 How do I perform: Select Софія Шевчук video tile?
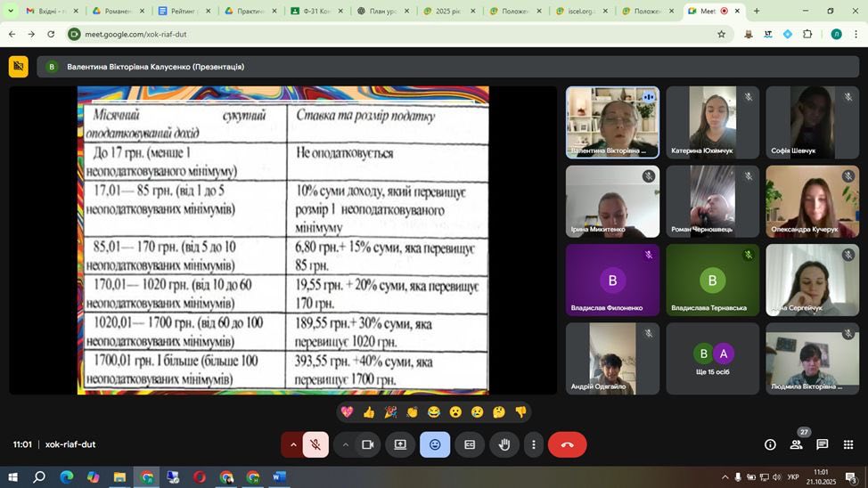pos(812,122)
